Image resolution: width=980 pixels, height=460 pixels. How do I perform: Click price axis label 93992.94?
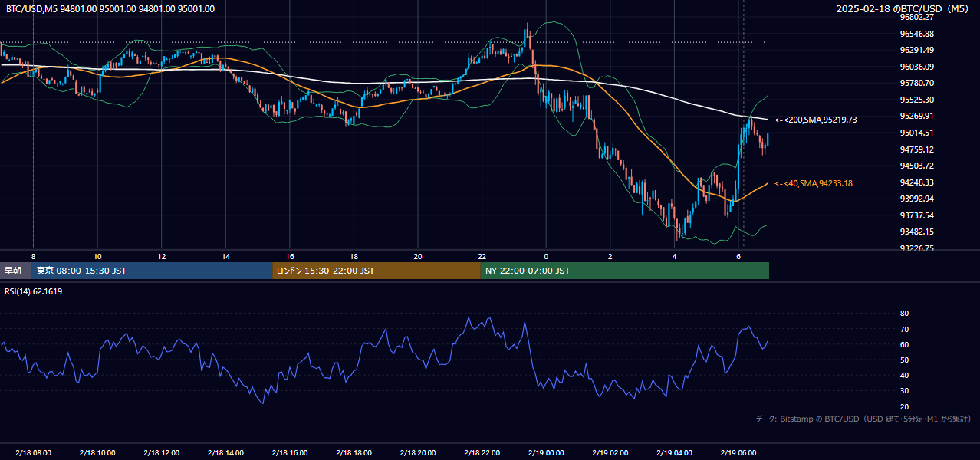[x=917, y=199]
